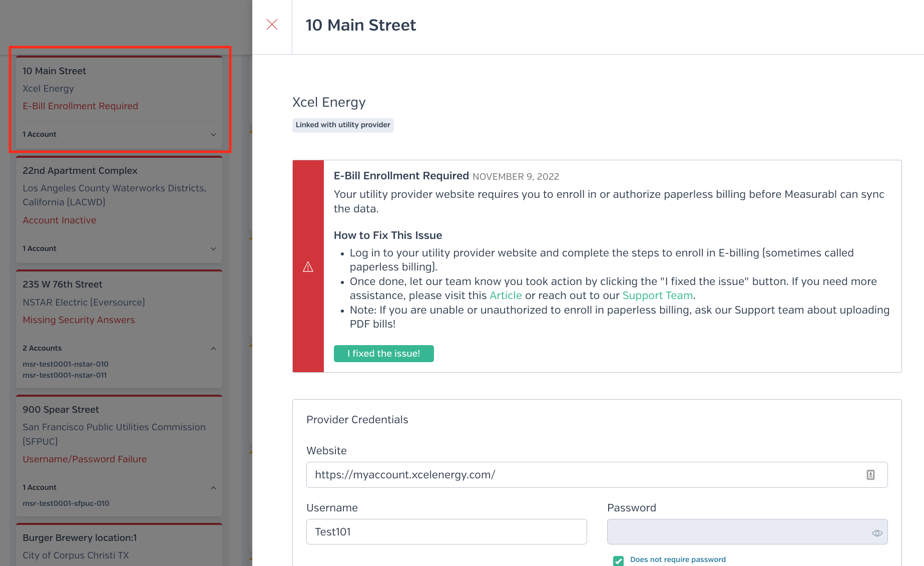Toggle 'Does not require password' checkbox

pos(619,560)
